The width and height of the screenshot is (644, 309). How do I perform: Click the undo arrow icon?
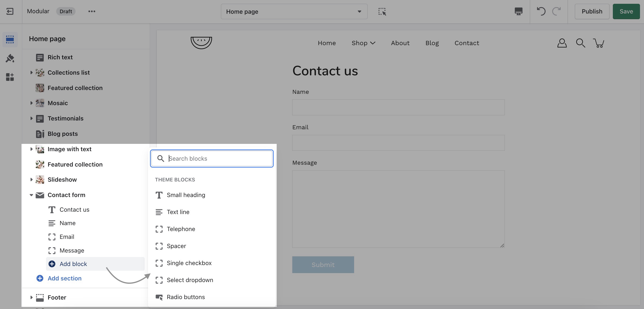pos(541,11)
